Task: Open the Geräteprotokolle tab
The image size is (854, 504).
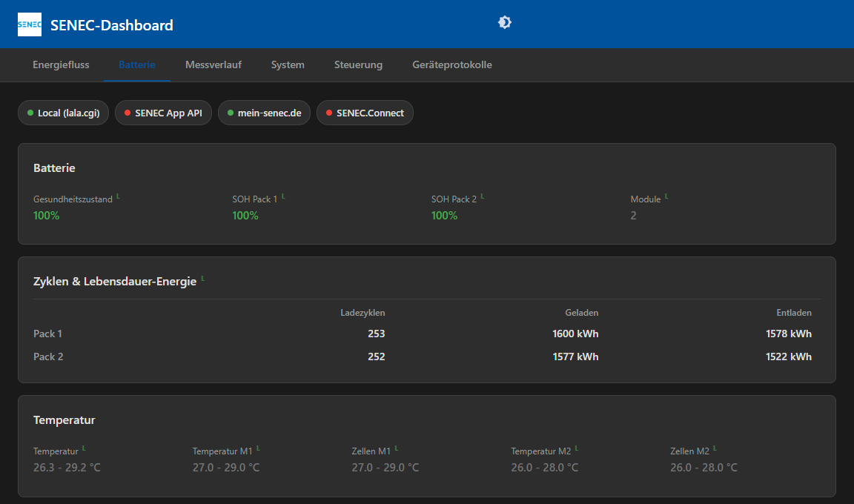Action: (x=452, y=64)
